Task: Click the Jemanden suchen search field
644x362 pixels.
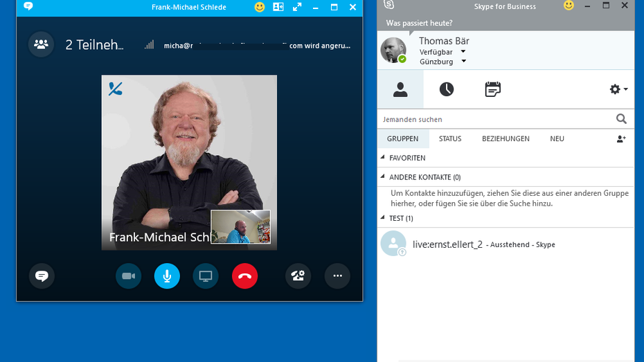Action: tap(495, 119)
